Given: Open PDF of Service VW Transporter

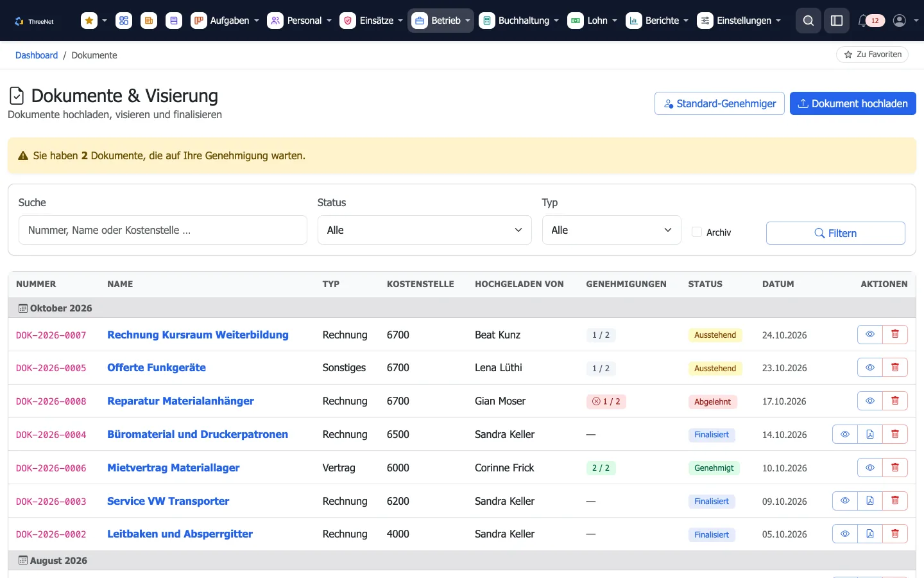Looking at the screenshot, I should tap(870, 501).
